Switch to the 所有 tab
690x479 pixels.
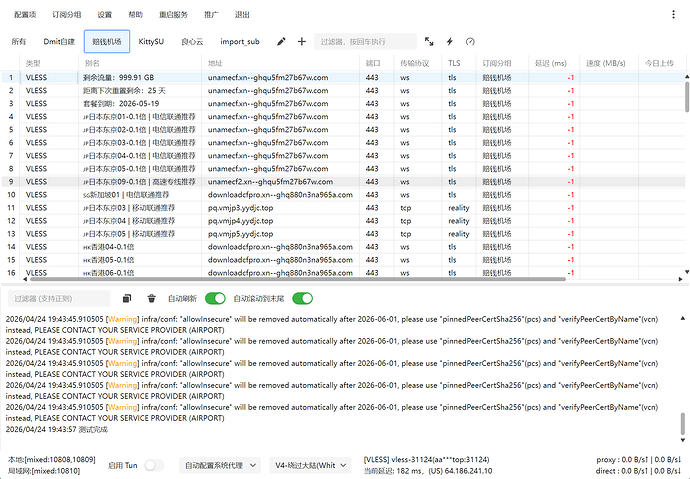tap(19, 42)
